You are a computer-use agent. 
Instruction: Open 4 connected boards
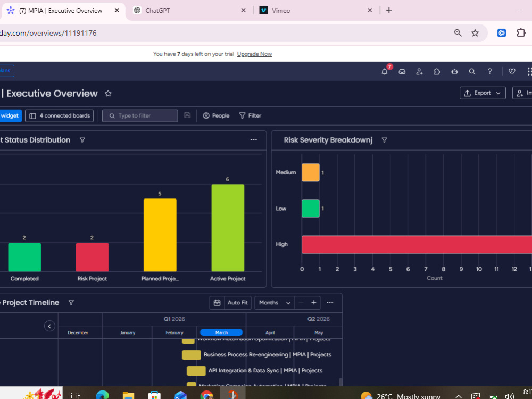(60, 115)
